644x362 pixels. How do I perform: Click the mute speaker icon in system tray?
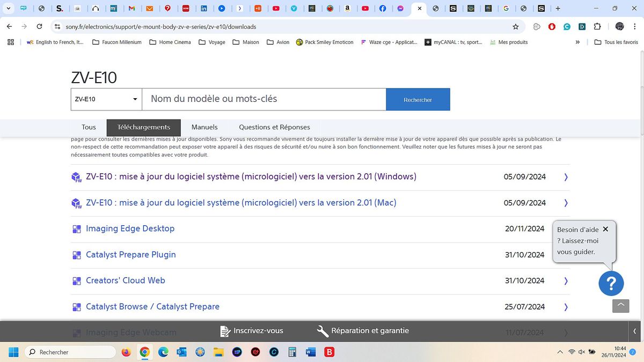581,352
